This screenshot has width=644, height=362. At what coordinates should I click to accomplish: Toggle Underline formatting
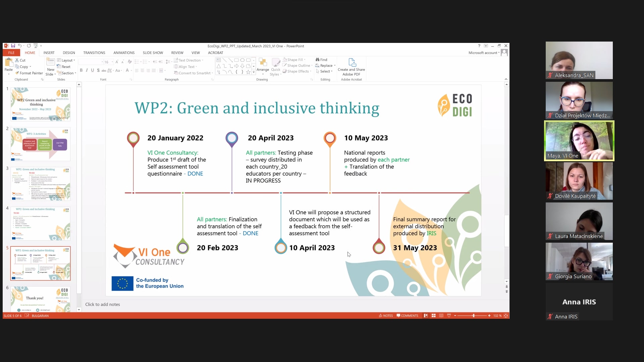[x=92, y=70]
